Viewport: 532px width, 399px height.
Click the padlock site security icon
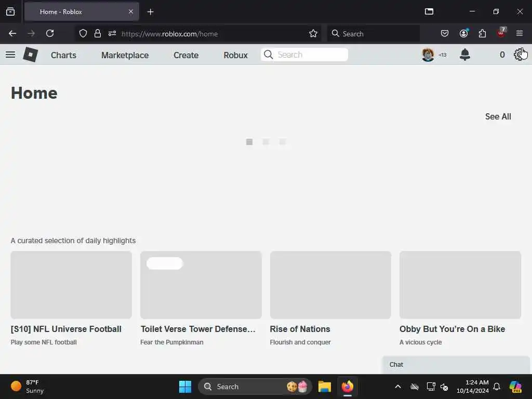click(x=98, y=34)
